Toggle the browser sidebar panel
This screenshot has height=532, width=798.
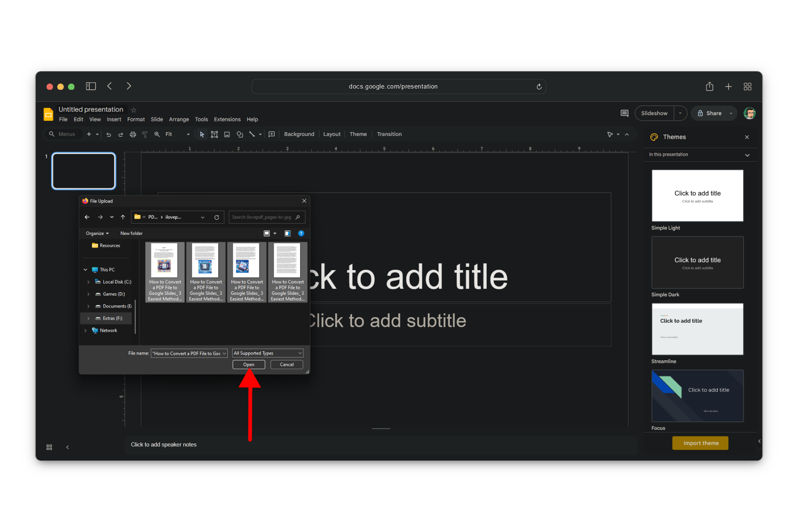pyautogui.click(x=91, y=86)
